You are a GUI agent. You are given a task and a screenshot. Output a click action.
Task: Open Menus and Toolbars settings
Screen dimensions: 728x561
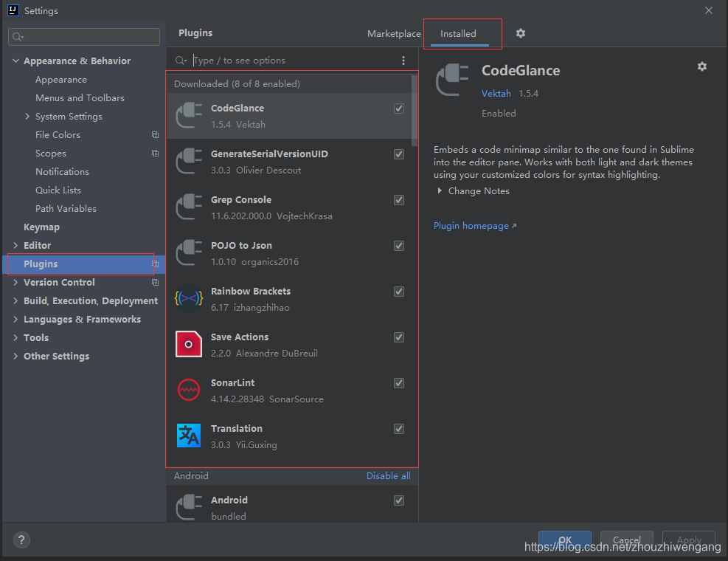tap(80, 98)
